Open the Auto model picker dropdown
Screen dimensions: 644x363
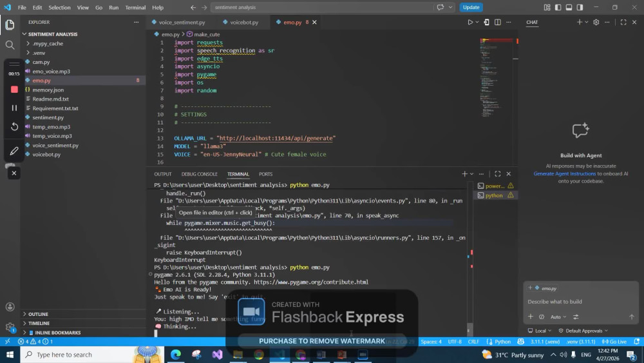click(558, 317)
